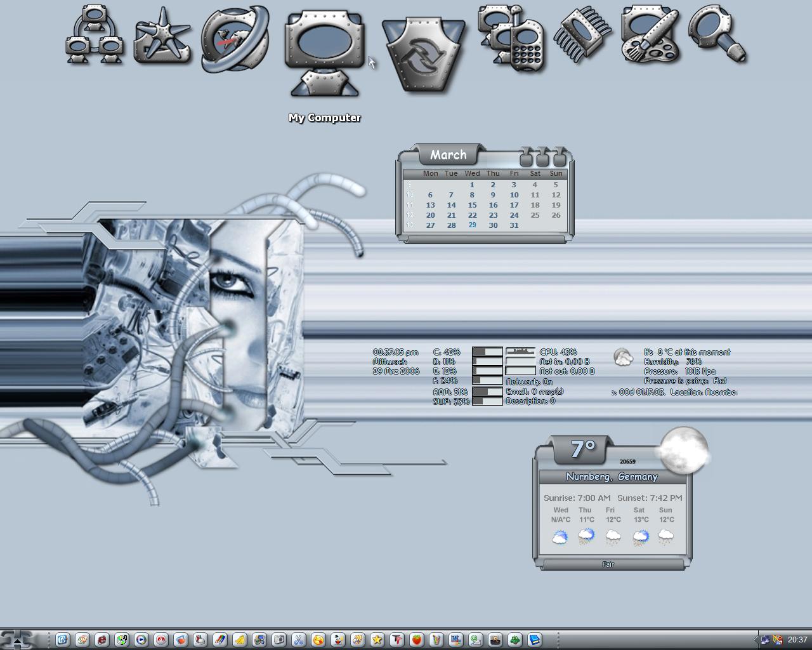This screenshot has height=650, width=812.
Task: Click the rightmost clip button on calendar
Action: tap(560, 156)
